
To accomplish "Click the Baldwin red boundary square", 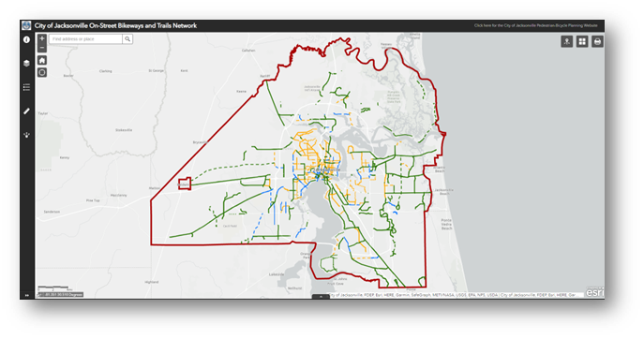I will tap(185, 184).
